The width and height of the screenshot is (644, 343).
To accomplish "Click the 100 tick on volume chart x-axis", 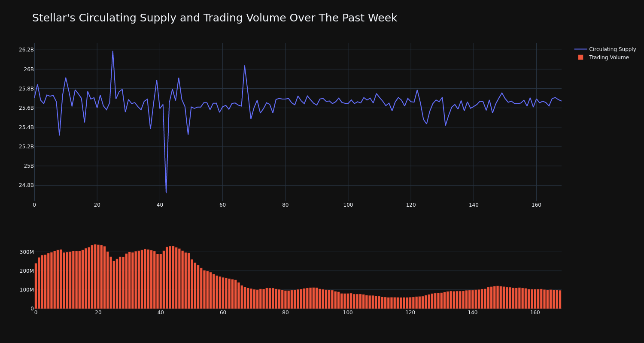I will pos(348,313).
